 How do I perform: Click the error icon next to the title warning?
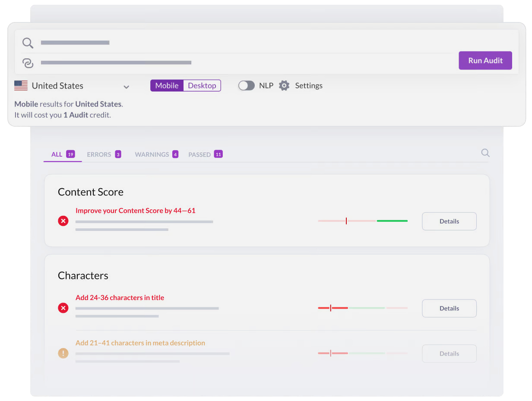pyautogui.click(x=63, y=308)
